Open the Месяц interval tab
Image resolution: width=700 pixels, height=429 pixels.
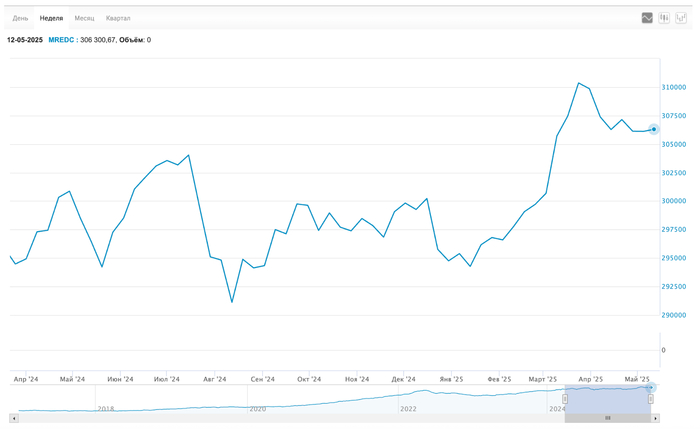[84, 18]
